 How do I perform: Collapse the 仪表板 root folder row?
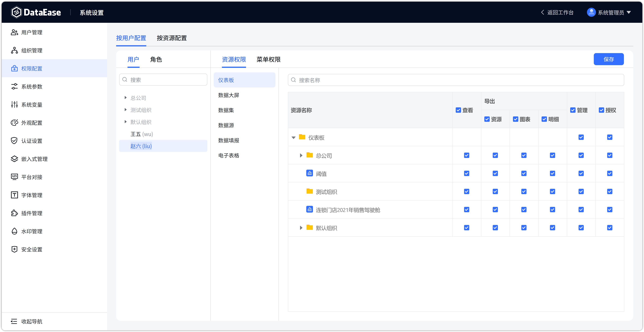pyautogui.click(x=294, y=137)
